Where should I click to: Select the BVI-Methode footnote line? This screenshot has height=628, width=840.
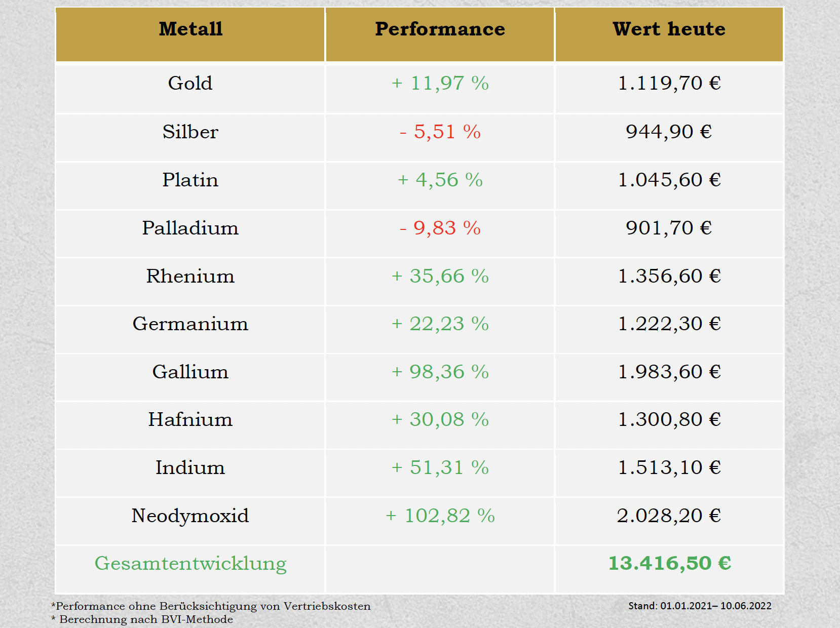click(142, 619)
